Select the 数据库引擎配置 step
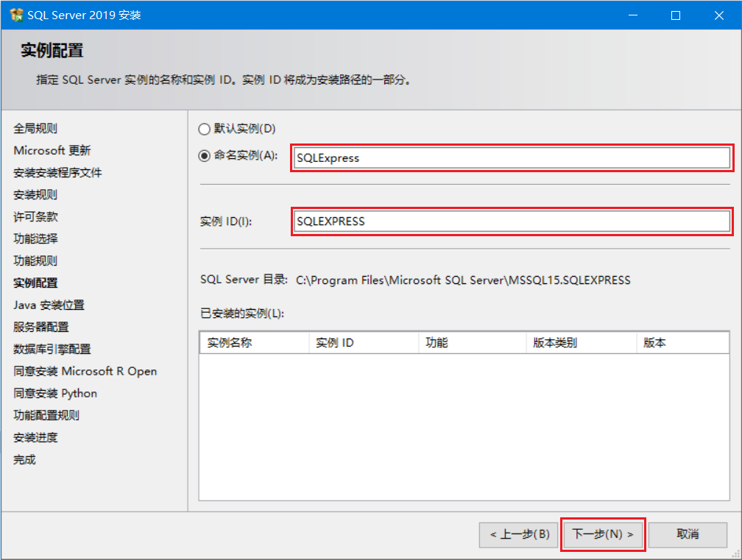The width and height of the screenshot is (742, 560). [x=52, y=350]
